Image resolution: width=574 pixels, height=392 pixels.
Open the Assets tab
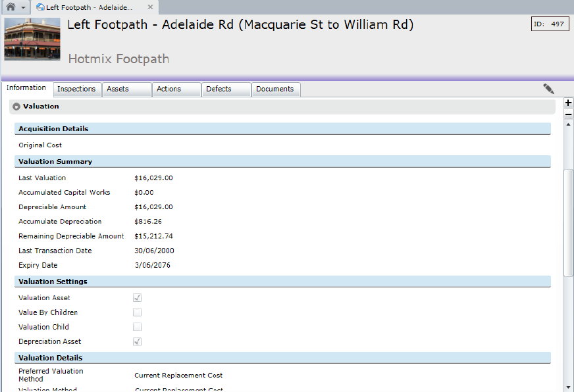126,89
